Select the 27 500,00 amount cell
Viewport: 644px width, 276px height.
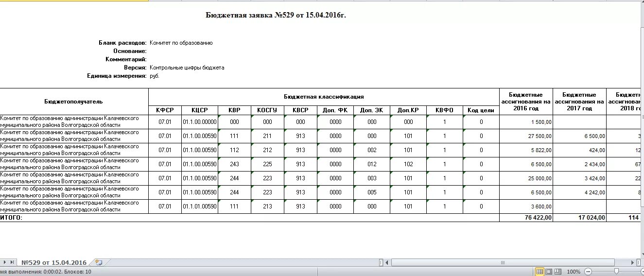coord(526,136)
